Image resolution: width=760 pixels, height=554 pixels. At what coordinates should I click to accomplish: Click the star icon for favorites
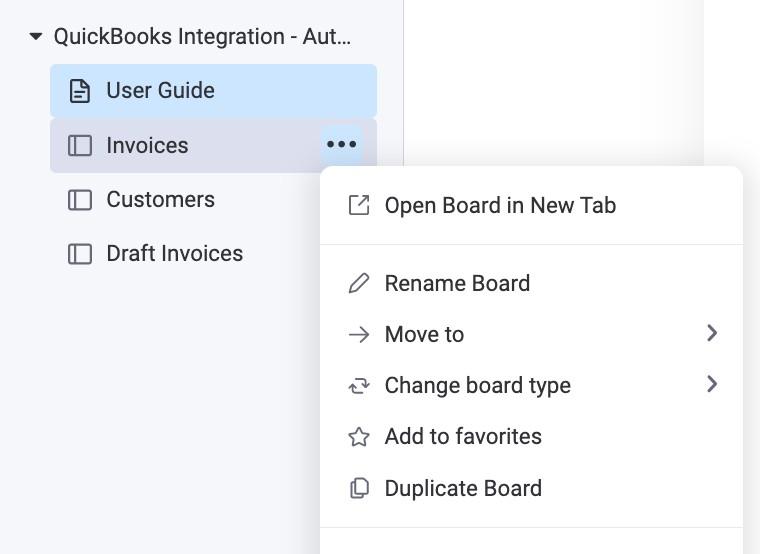click(358, 437)
